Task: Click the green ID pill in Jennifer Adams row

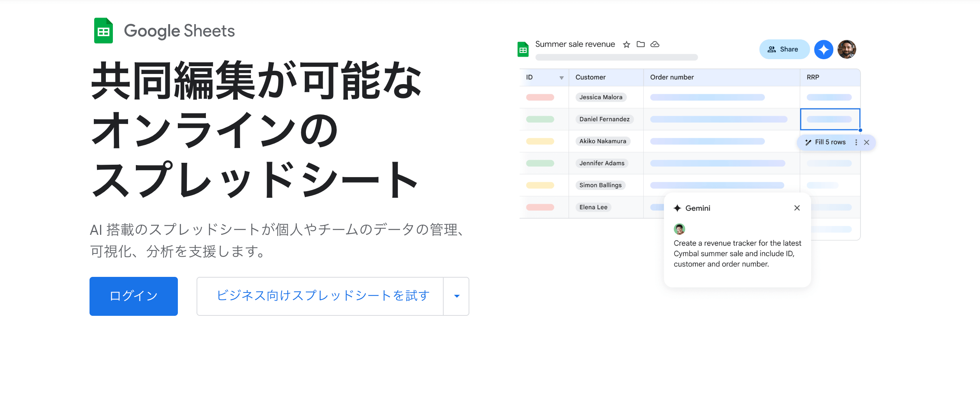Action: click(540, 163)
